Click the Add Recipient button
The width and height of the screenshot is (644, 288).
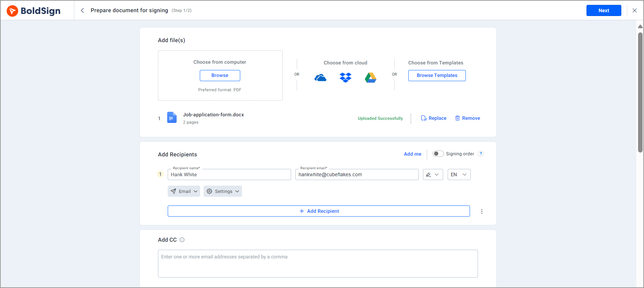click(x=319, y=211)
